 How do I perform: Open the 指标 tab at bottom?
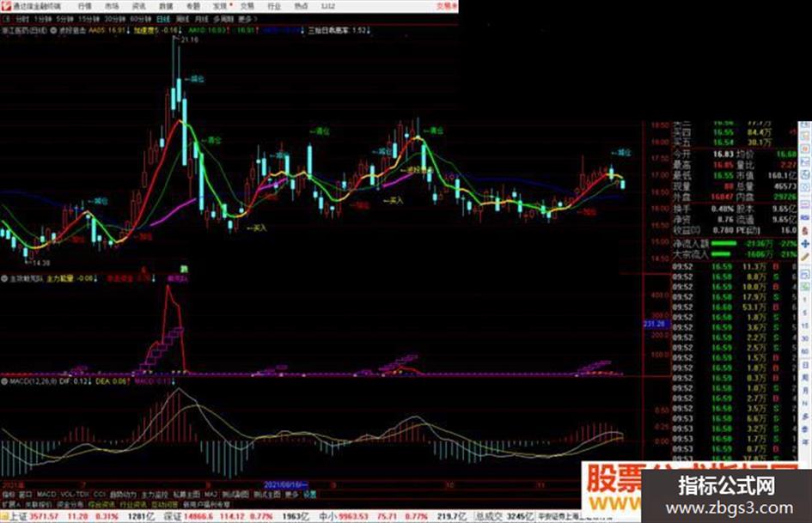coord(9,495)
